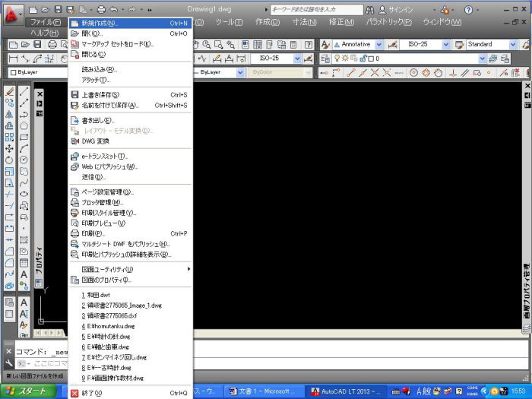Viewport: 532px width, 399px height.
Task: Choose 上書き保存(S) menu entry
Action: [x=130, y=95]
